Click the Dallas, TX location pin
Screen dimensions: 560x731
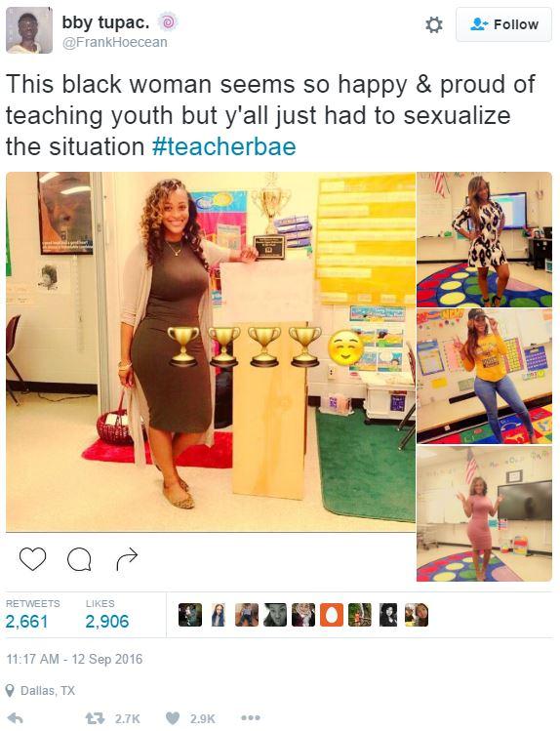tap(10, 690)
